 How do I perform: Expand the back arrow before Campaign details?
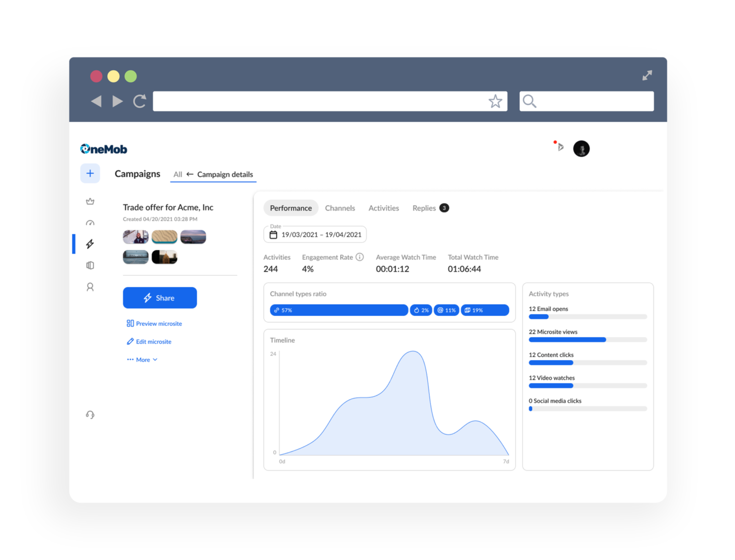pos(189,174)
